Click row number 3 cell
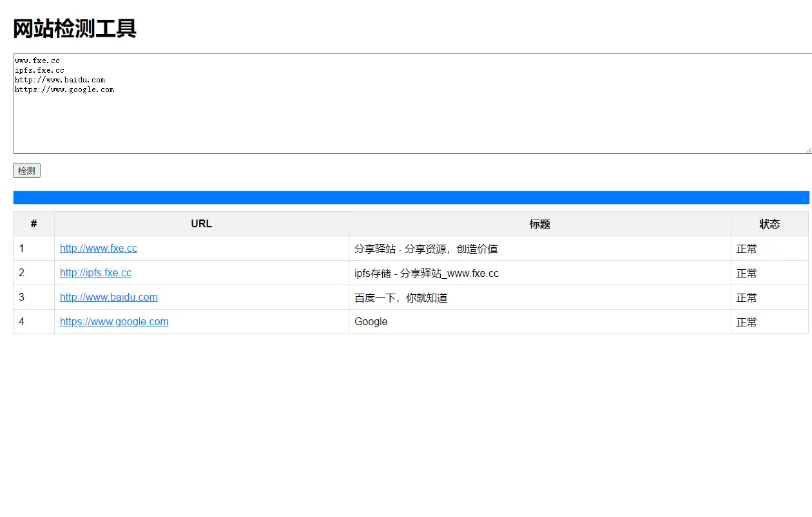This screenshot has width=812, height=517. click(34, 297)
